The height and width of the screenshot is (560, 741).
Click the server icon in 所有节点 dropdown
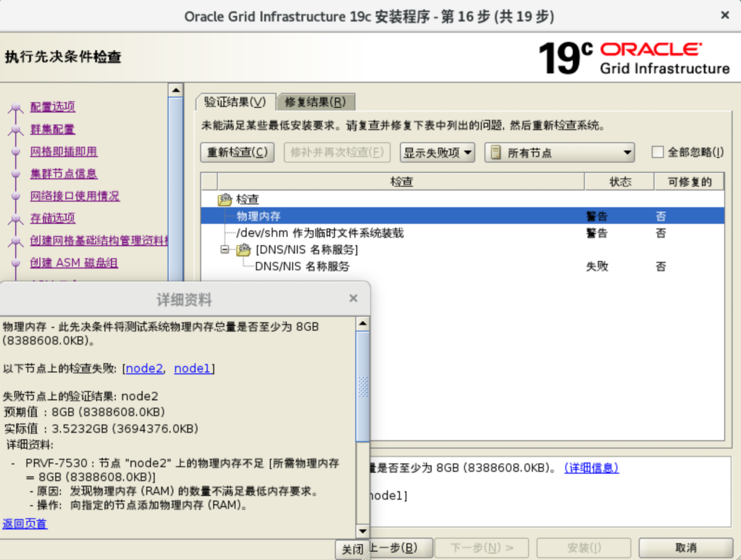(x=496, y=153)
